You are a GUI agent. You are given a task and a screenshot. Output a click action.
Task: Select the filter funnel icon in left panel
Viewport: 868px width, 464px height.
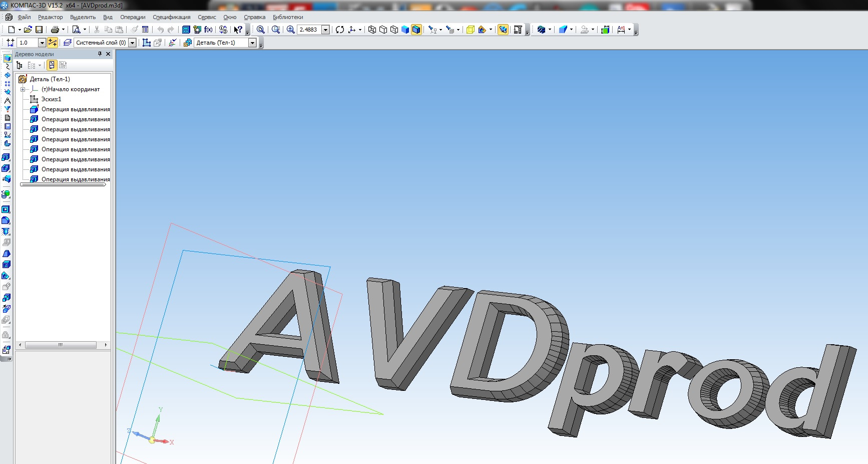pos(7,109)
